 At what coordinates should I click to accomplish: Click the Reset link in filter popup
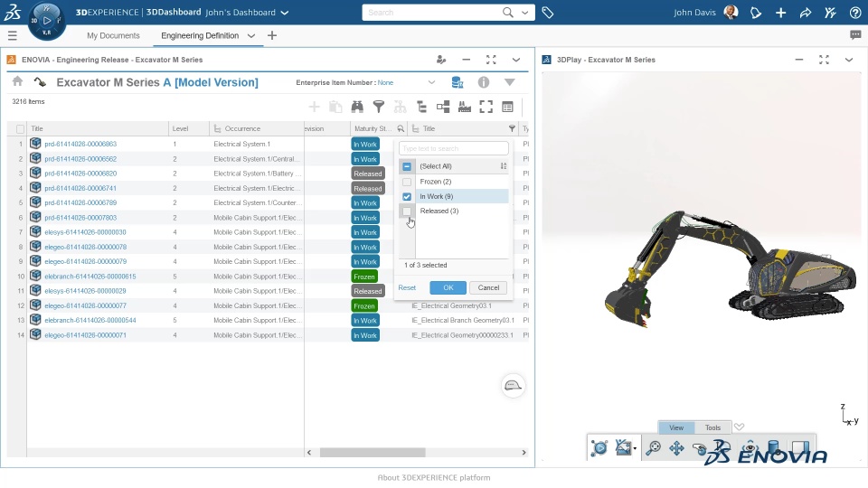(x=407, y=287)
